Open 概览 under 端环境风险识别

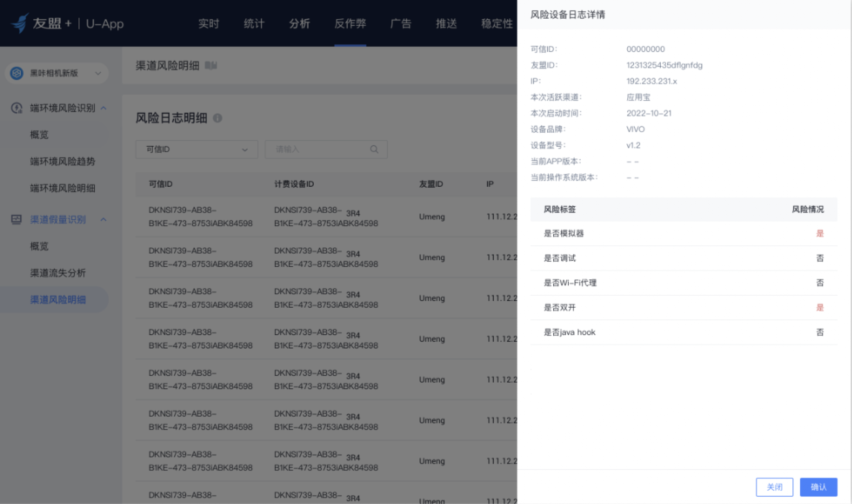click(x=39, y=135)
